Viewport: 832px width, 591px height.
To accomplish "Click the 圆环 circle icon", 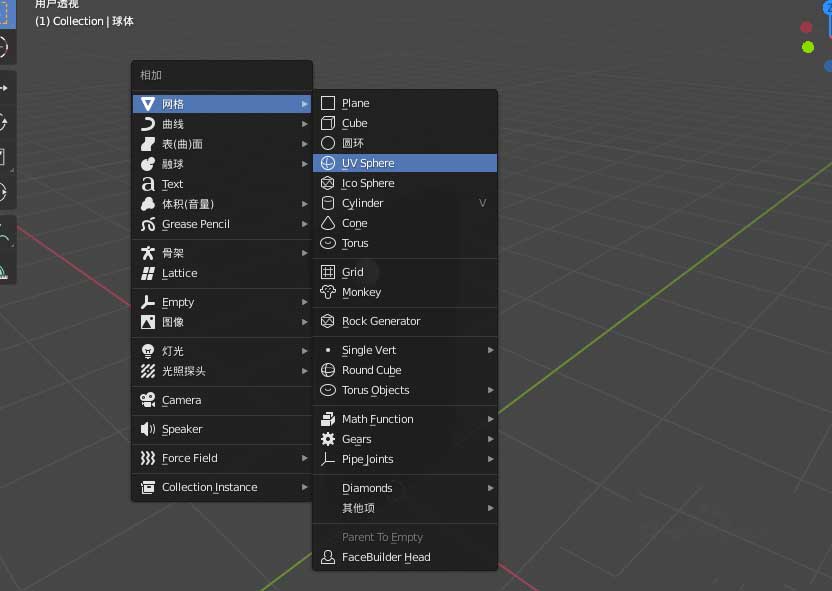I will [328, 143].
